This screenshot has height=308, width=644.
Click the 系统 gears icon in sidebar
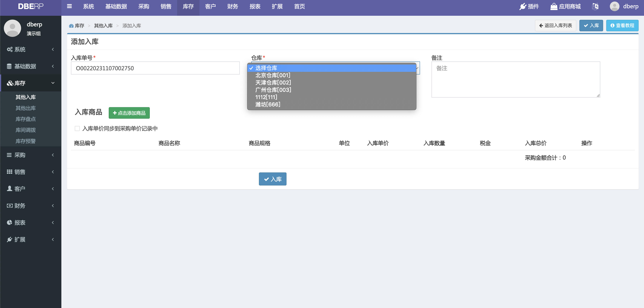[x=10, y=49]
